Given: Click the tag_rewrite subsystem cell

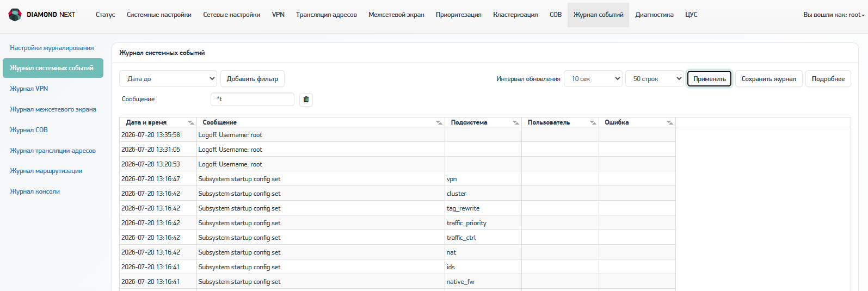Looking at the screenshot, I should [x=483, y=208].
